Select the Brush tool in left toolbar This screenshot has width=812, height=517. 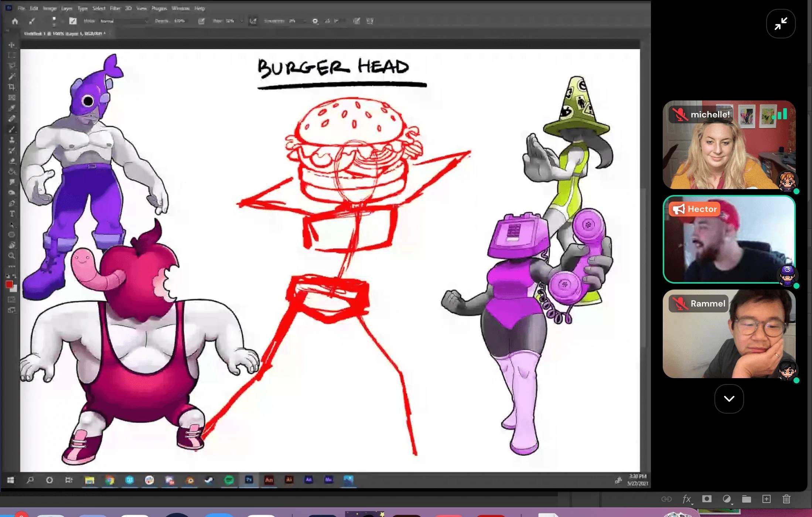12,129
